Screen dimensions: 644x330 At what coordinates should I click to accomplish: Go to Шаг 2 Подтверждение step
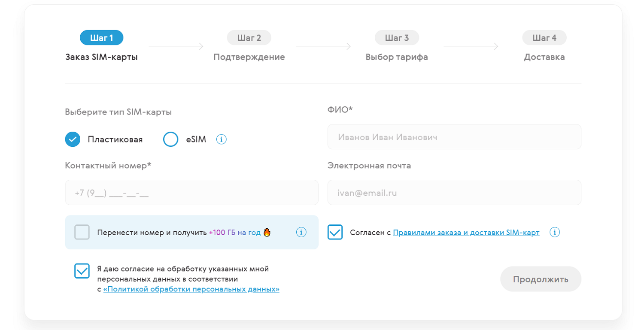249,38
